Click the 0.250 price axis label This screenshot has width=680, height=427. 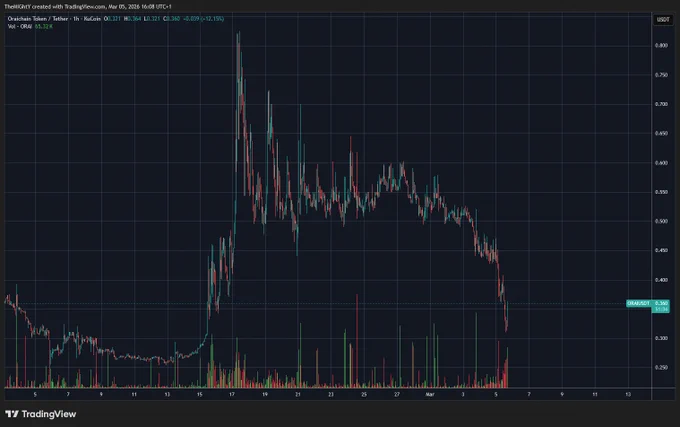(661, 367)
